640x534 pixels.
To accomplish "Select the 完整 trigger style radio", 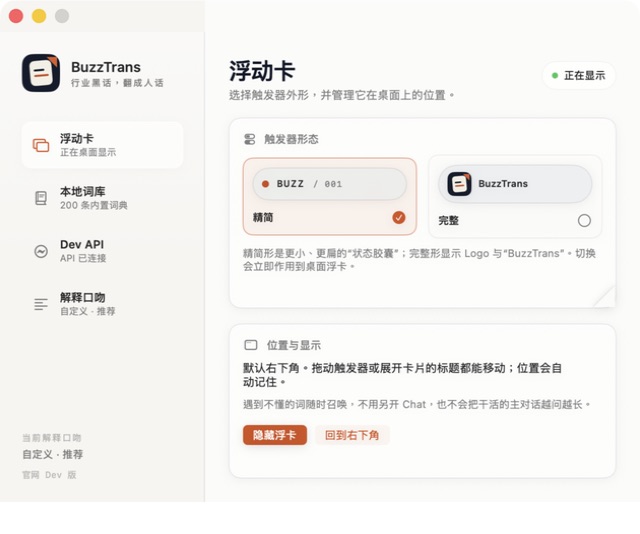I will coord(584,220).
